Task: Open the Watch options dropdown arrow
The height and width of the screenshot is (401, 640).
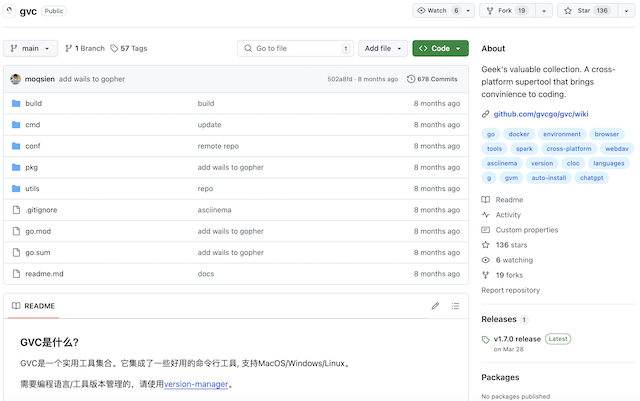Action: click(468, 11)
